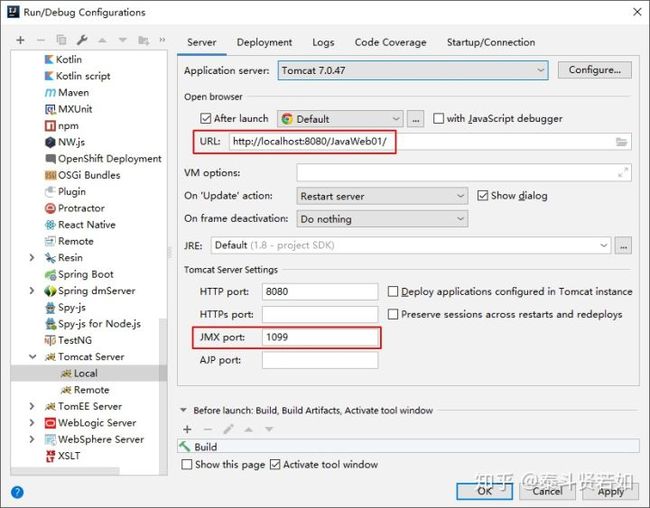The image size is (650, 508).
Task: Switch to Logs tab
Action: pyautogui.click(x=323, y=42)
